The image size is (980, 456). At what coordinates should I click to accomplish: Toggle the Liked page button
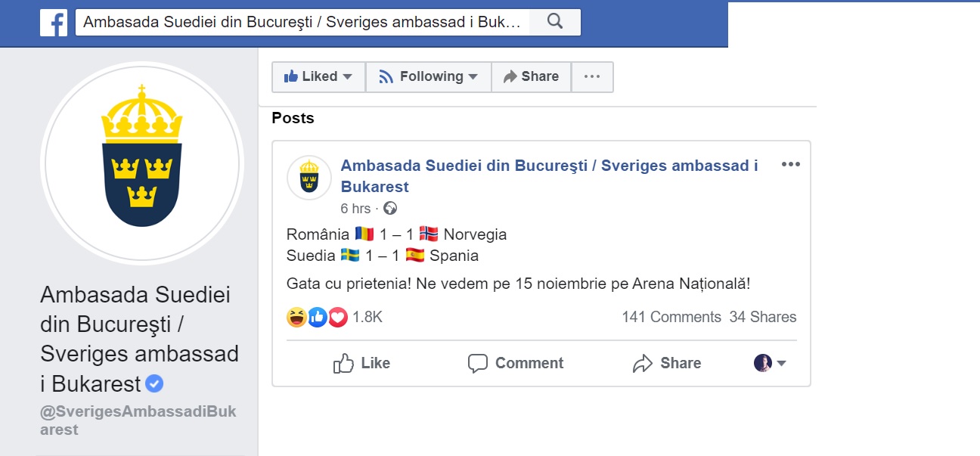click(318, 76)
